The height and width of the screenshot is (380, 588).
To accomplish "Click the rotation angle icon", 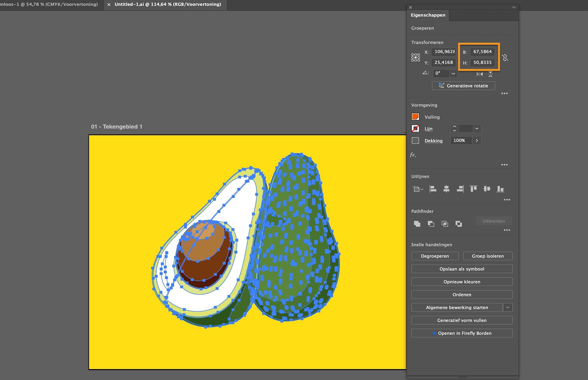I will pos(425,73).
